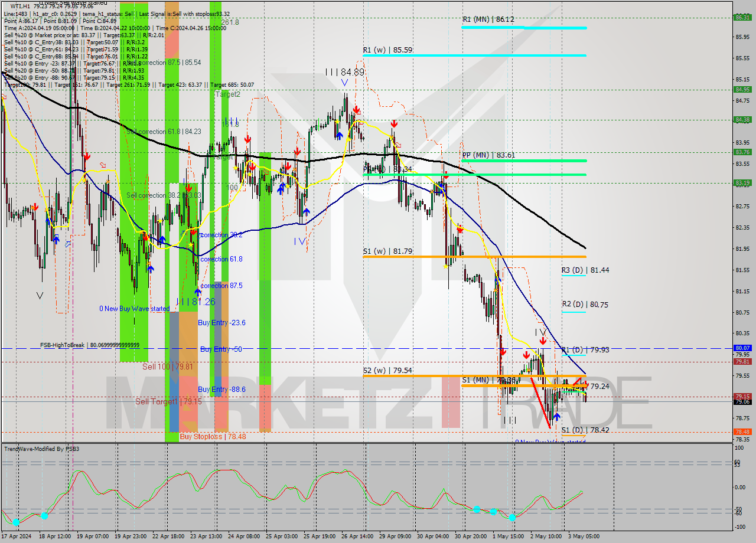Click the R1 (w) | 85.59 resistance label
Viewport: 756px width, 543px height.
(387, 50)
